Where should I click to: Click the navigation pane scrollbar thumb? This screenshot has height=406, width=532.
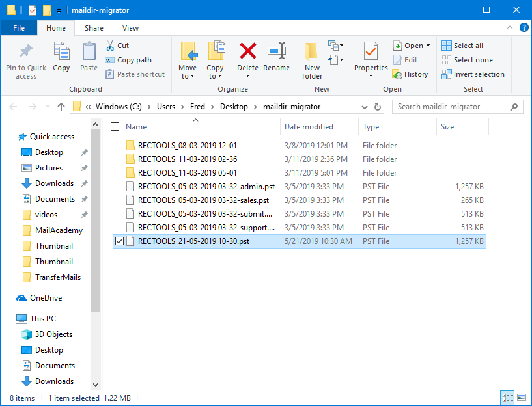[95, 221]
